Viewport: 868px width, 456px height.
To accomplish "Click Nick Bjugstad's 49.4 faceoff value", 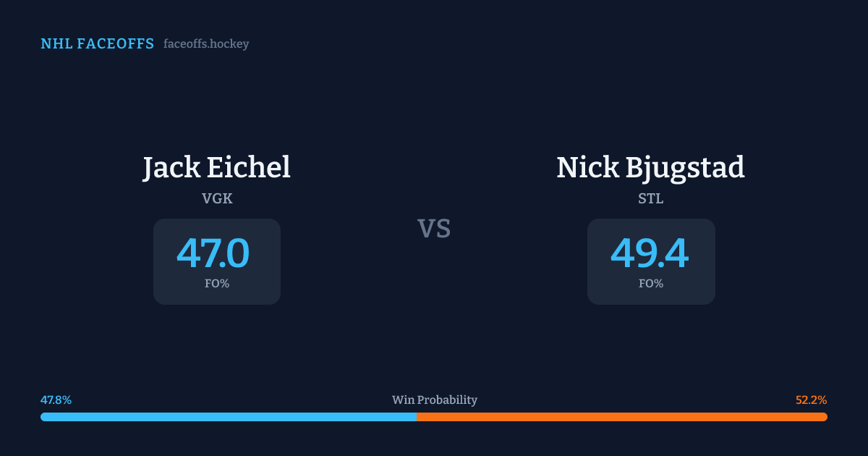I will [x=650, y=254].
